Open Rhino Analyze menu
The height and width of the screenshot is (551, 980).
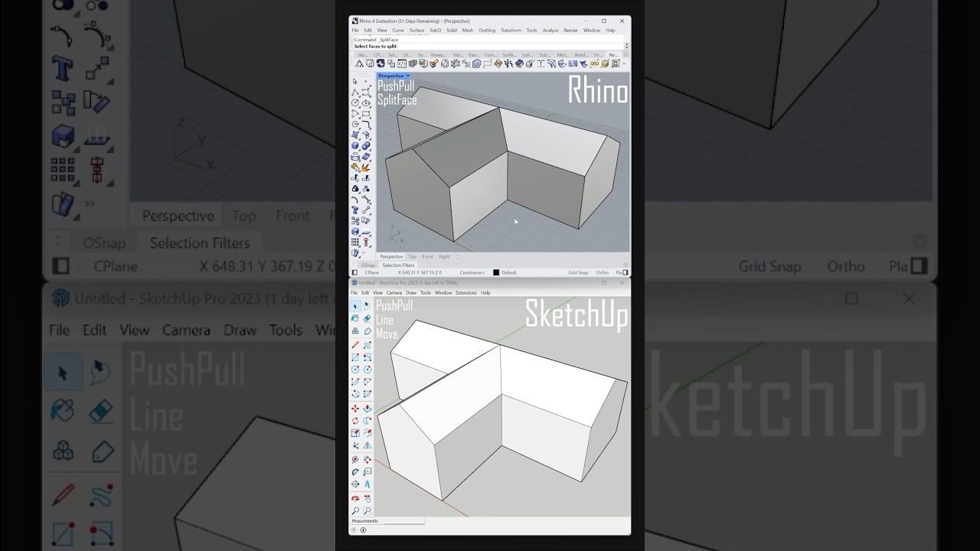[550, 31]
